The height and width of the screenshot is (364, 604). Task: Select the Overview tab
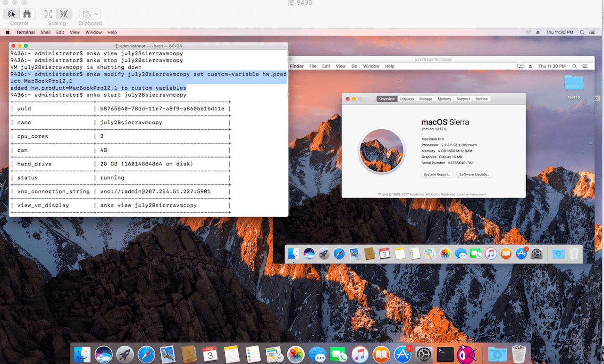click(x=387, y=99)
